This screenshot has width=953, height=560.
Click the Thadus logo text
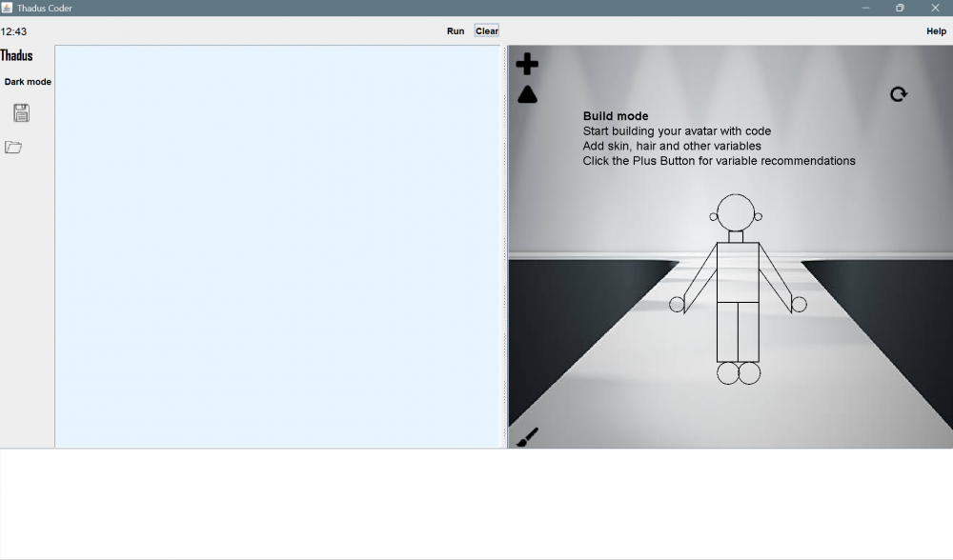[16, 56]
